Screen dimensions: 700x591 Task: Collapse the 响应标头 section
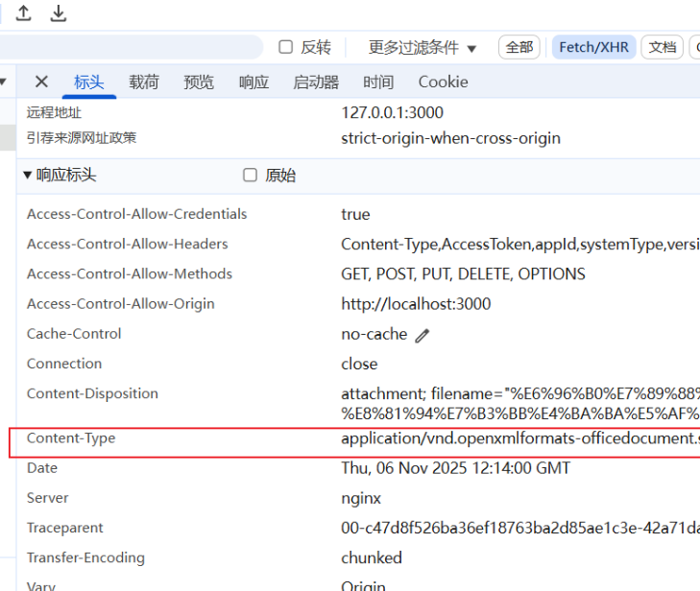(28, 175)
